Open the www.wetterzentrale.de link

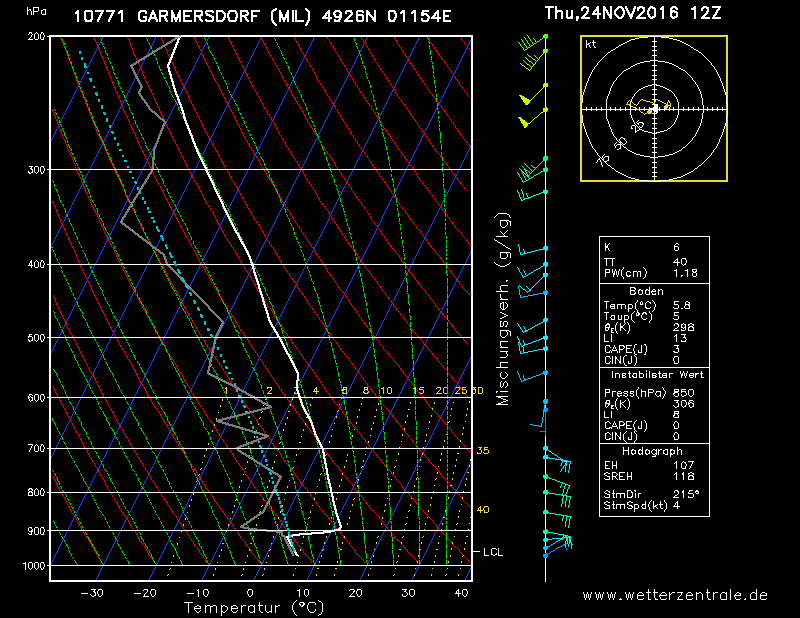[675, 595]
